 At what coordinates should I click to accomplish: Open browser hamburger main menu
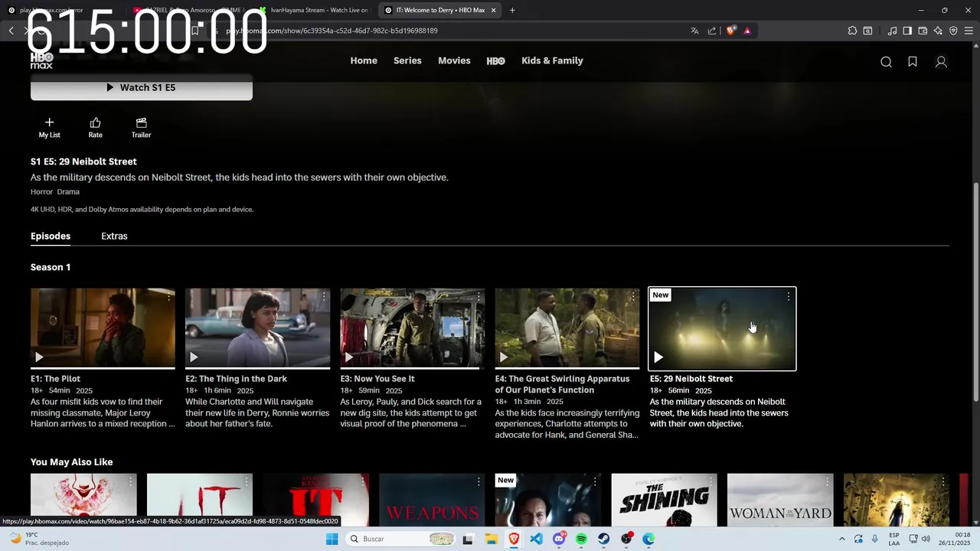(x=969, y=31)
